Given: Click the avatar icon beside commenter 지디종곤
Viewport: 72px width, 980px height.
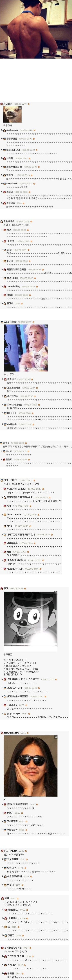Looking at the screenshot, I should click(x=2, y=104).
